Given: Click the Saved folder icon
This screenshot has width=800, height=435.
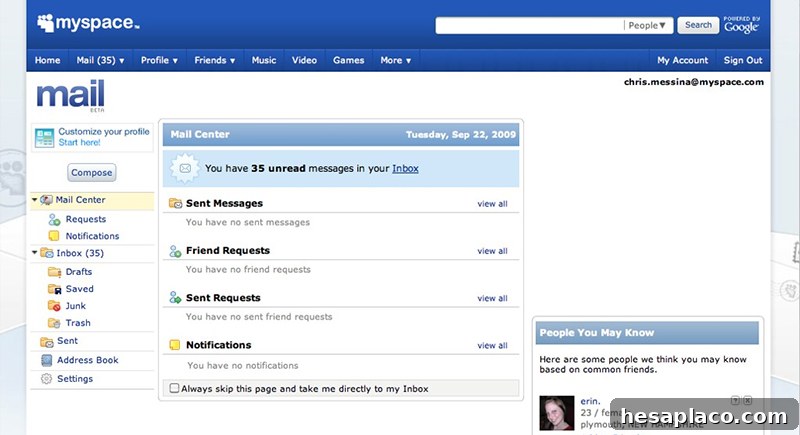Looking at the screenshot, I should [54, 289].
